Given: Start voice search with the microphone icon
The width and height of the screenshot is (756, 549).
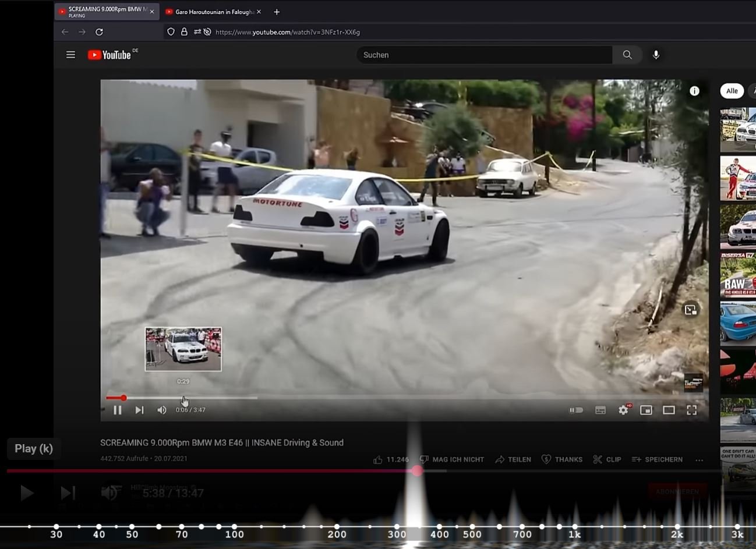Looking at the screenshot, I should click(656, 55).
